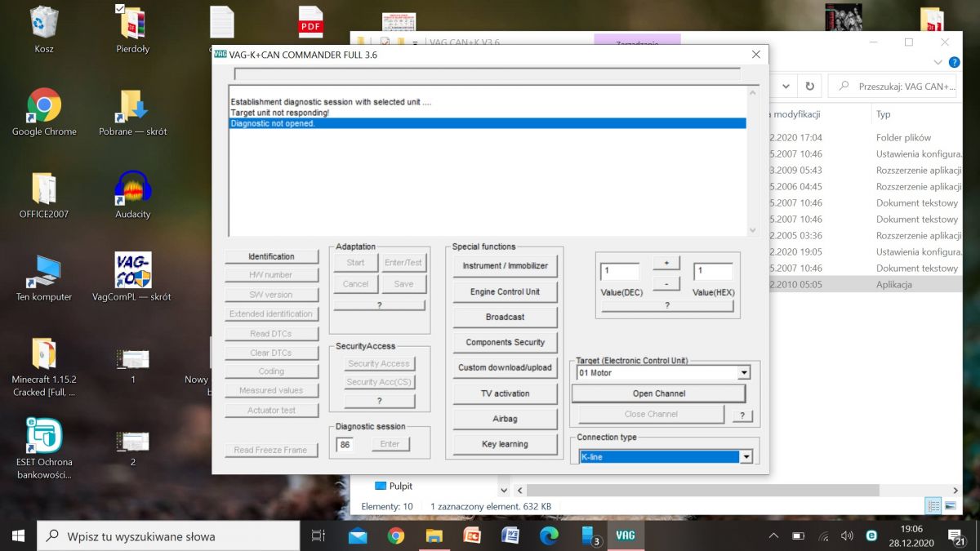Viewport: 980px width, 551px height.
Task: Open PowerPoint from the taskbar
Action: point(472,535)
